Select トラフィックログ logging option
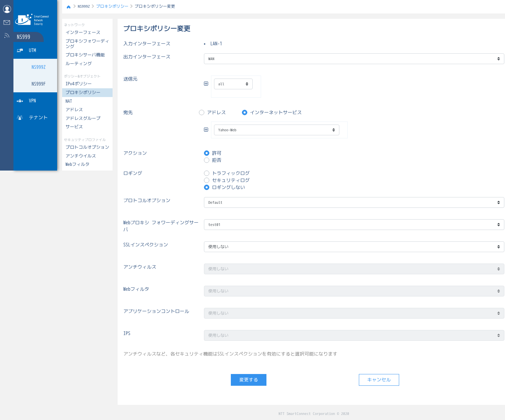Image resolution: width=505 pixels, height=420 pixels. [x=207, y=173]
